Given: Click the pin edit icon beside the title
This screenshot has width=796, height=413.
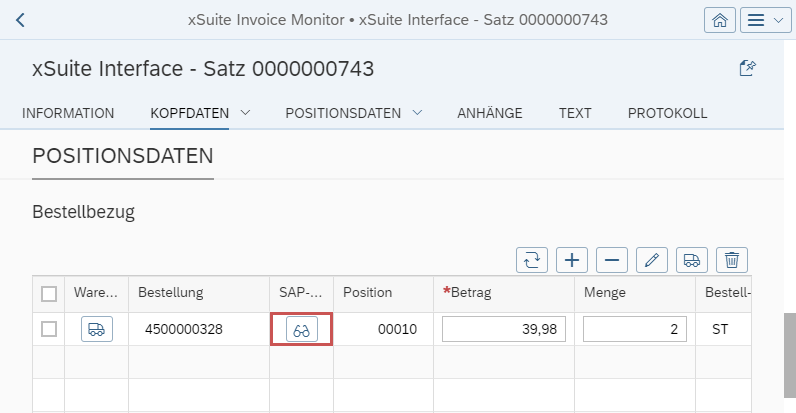Looking at the screenshot, I should 747,68.
